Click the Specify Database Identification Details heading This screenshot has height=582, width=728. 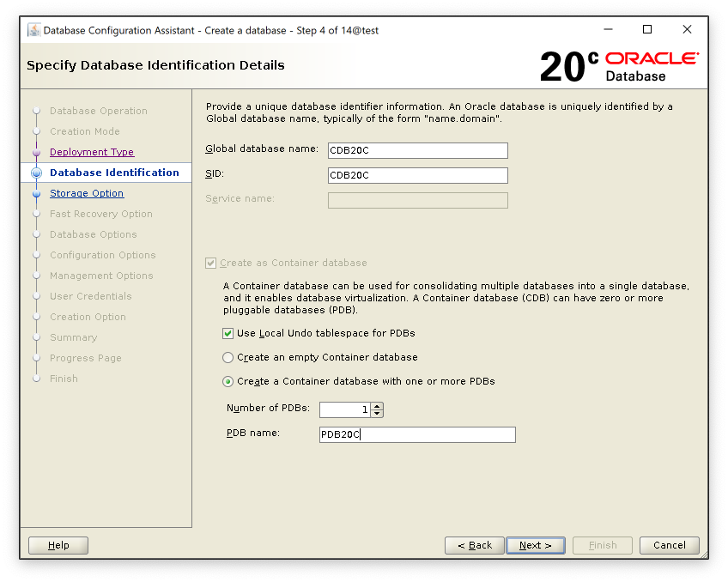tap(155, 65)
